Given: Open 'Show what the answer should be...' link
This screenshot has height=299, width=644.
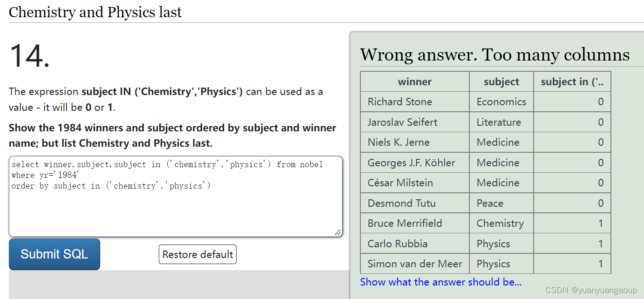Looking at the screenshot, I should coord(441,282).
